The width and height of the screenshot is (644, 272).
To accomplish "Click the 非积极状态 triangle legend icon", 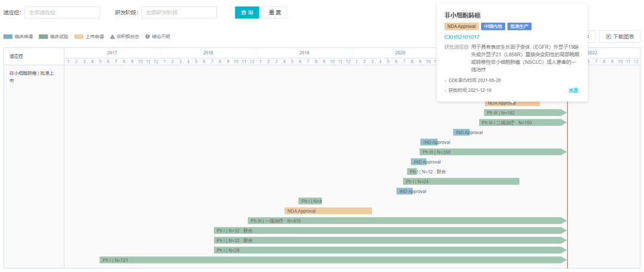I will (x=112, y=36).
